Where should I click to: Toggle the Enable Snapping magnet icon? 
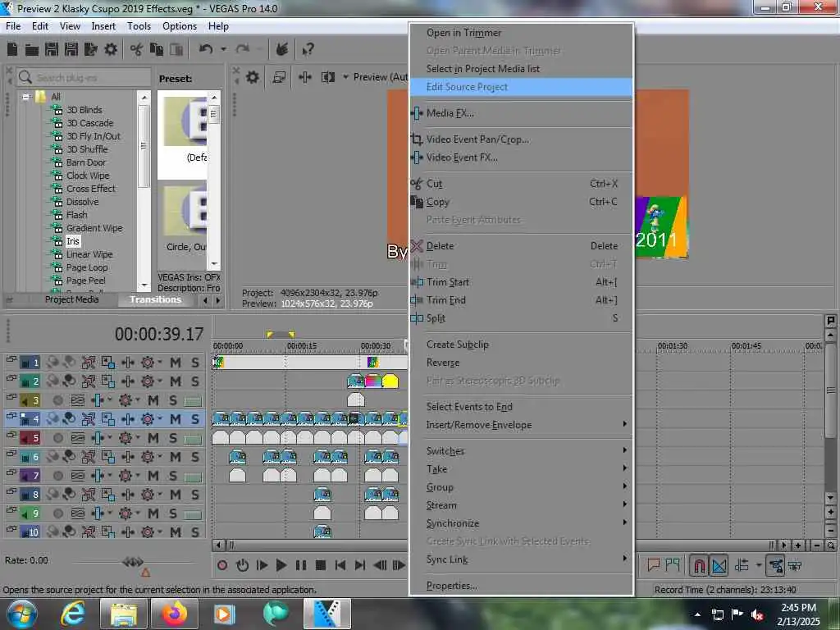(699, 565)
